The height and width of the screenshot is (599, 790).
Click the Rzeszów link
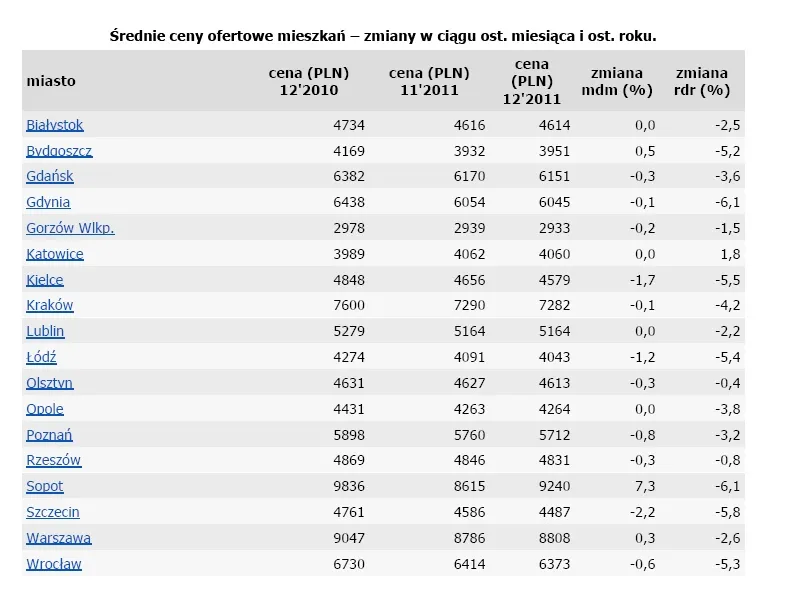point(54,460)
